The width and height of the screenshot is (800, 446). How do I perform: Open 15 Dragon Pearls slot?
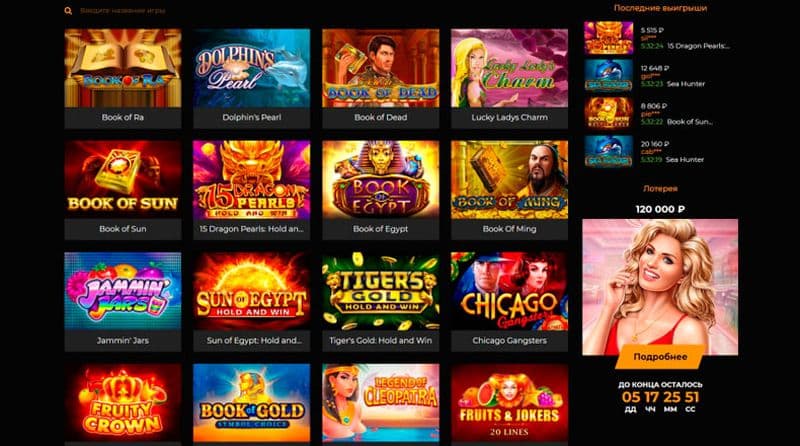coord(252,190)
